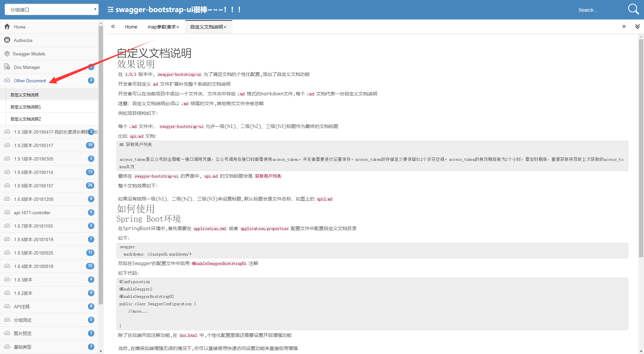Toggle sidebar with hamburger menu icon
Screen dimensions: 644x354
coord(110,10)
